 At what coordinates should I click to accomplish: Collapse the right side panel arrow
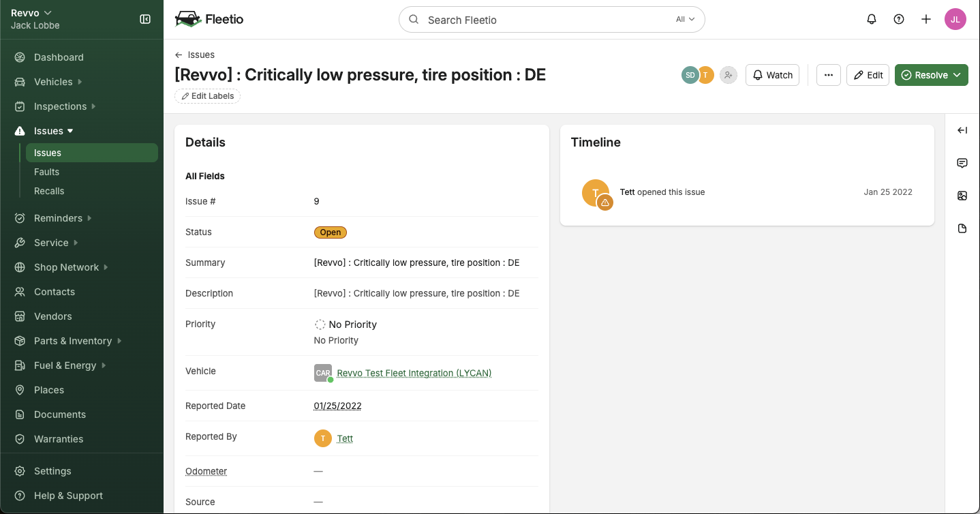[x=962, y=130]
